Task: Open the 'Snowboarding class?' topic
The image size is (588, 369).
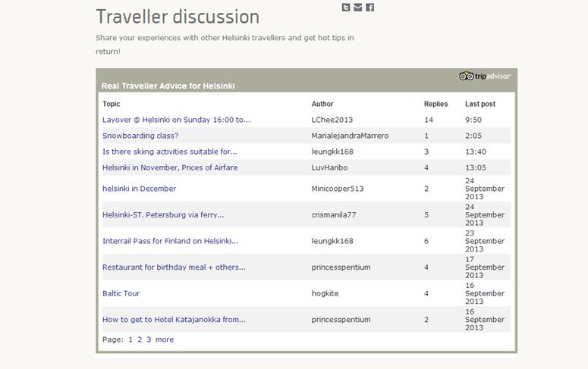Action: coord(140,136)
